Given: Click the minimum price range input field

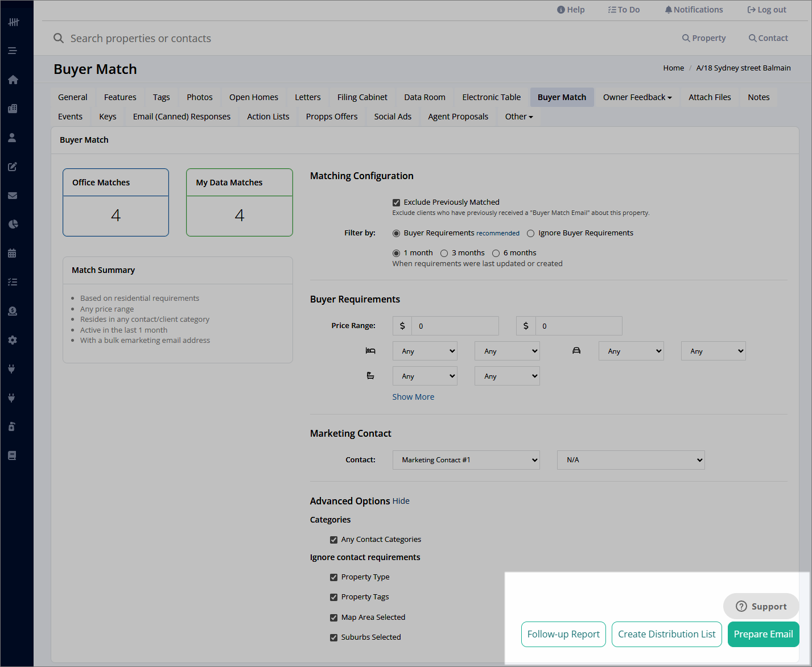Looking at the screenshot, I should click(x=455, y=326).
